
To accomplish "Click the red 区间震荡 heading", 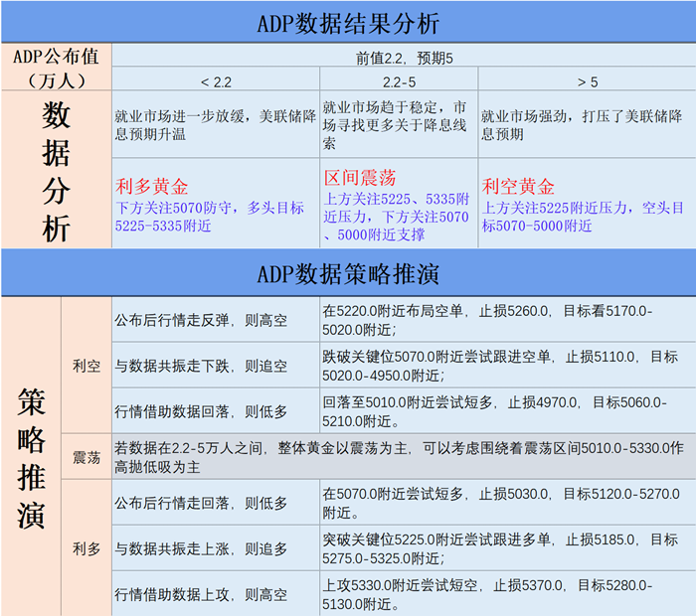I will 360,178.
